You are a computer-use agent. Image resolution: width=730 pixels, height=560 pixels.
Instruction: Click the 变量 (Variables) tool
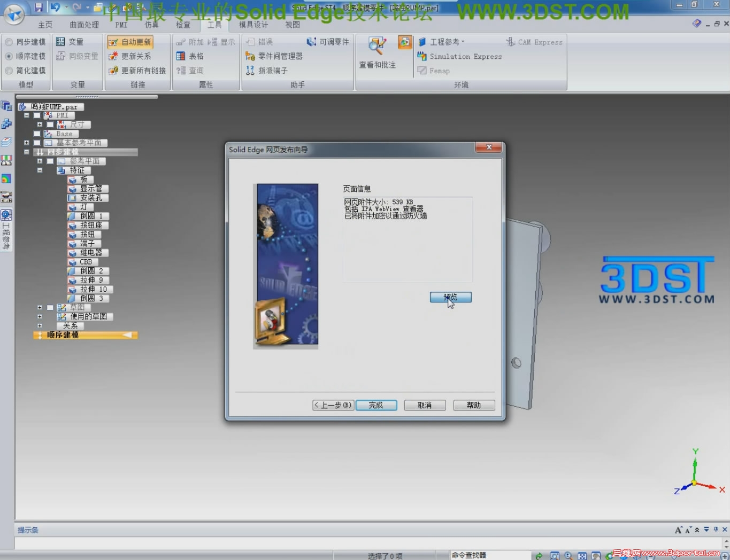point(70,42)
